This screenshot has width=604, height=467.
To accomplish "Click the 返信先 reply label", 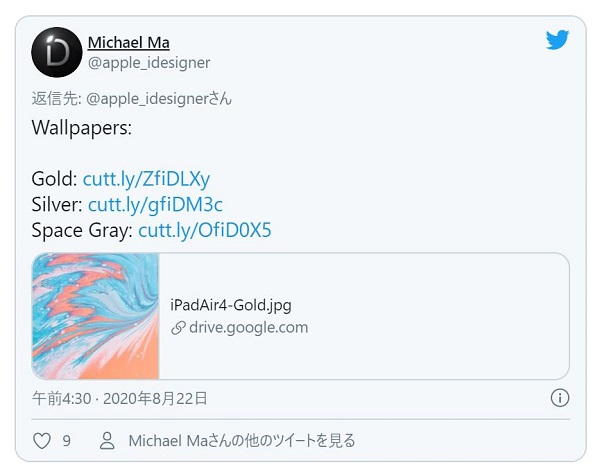I will point(56,99).
